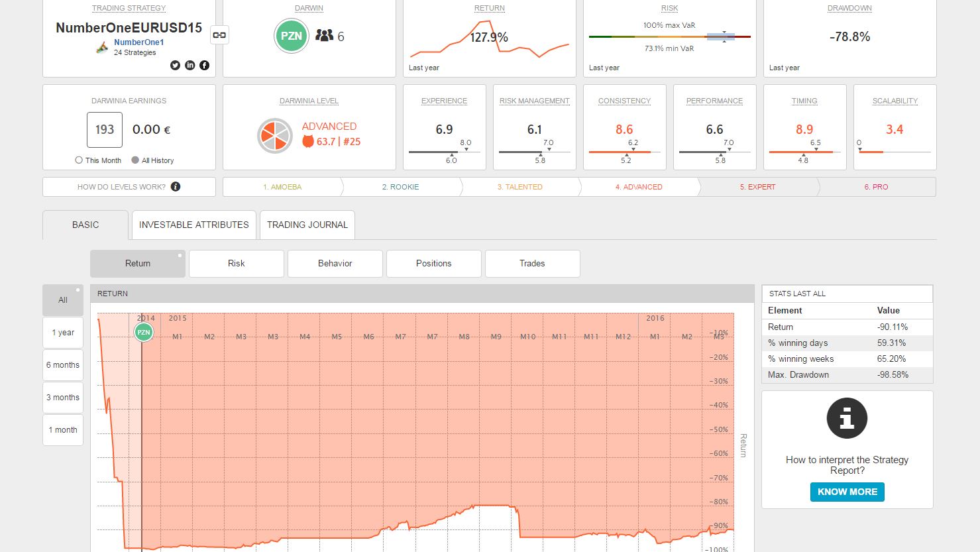
Task: Click the Twitter share icon
Action: tap(175, 65)
